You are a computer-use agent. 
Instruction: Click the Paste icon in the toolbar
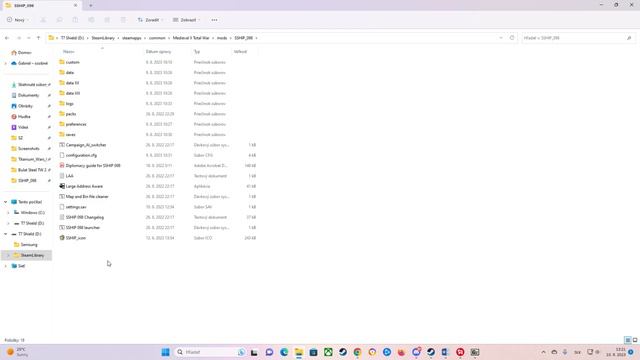75,20
